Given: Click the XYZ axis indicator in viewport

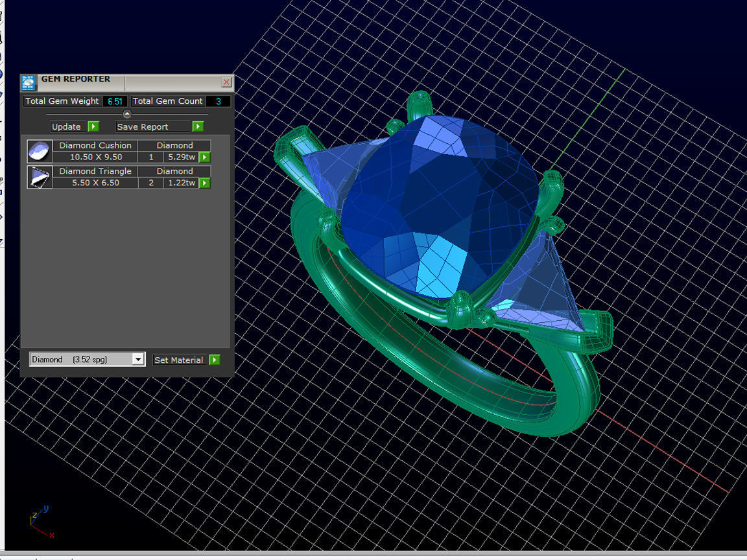Looking at the screenshot, I should pos(42,522).
